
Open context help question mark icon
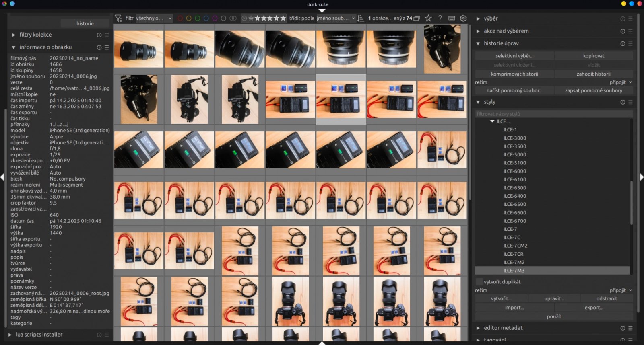(x=440, y=18)
